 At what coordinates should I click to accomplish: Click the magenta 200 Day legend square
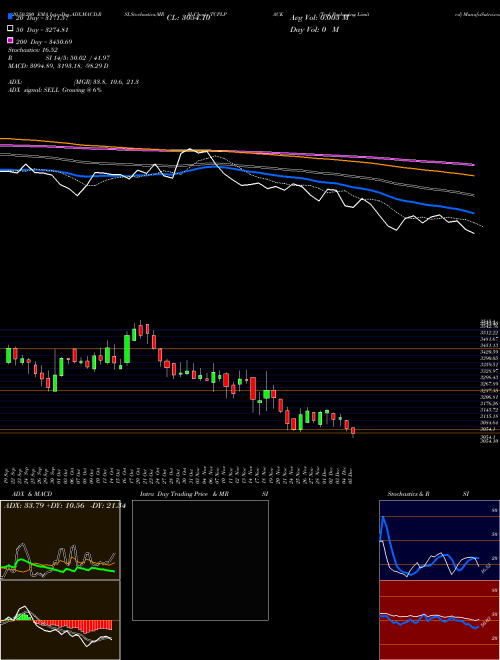point(10,40)
